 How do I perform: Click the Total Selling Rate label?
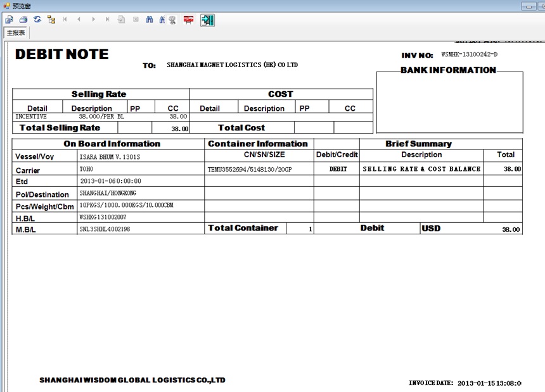[60, 128]
